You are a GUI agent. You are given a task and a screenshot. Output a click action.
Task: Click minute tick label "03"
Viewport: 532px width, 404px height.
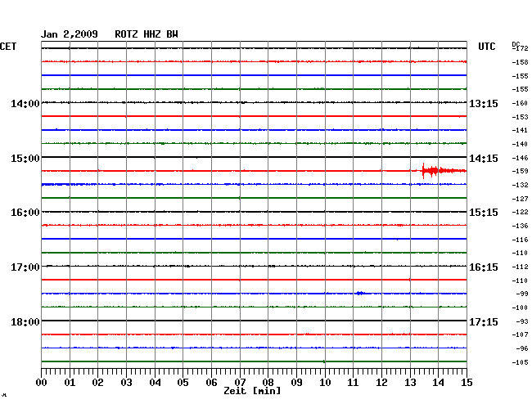coord(126,383)
